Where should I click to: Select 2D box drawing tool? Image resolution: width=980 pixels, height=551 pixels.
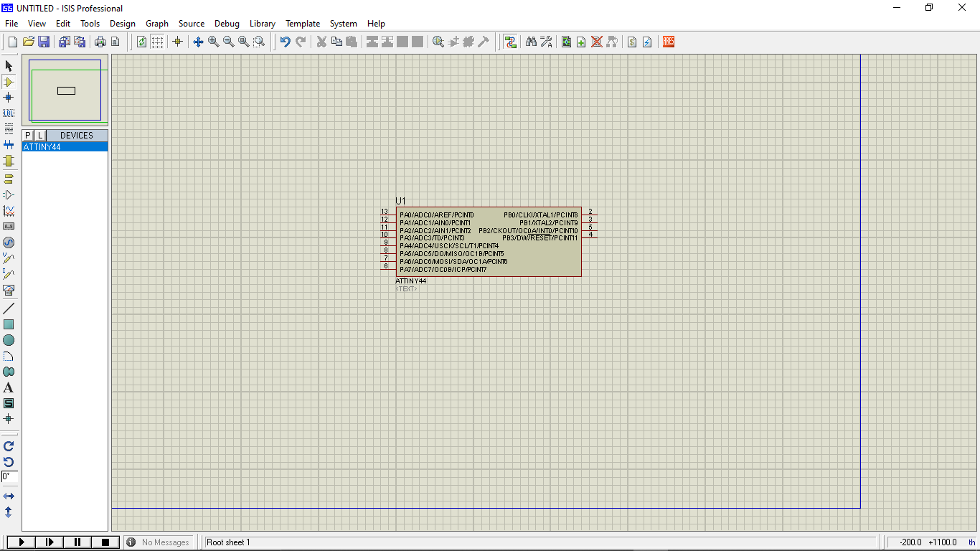9,324
